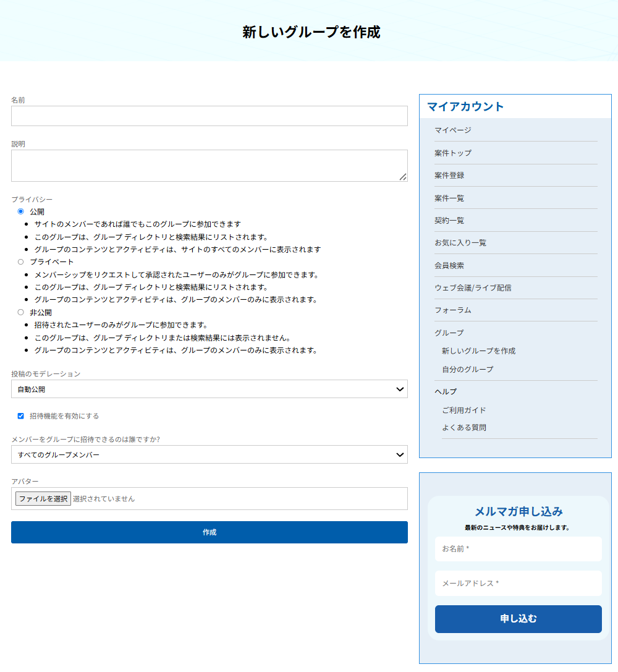The width and height of the screenshot is (618, 672).
Task: Click the 非公開 radio label text
Action: point(41,312)
